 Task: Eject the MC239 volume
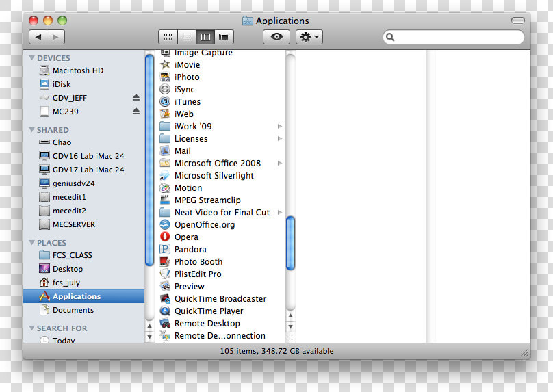pos(136,112)
